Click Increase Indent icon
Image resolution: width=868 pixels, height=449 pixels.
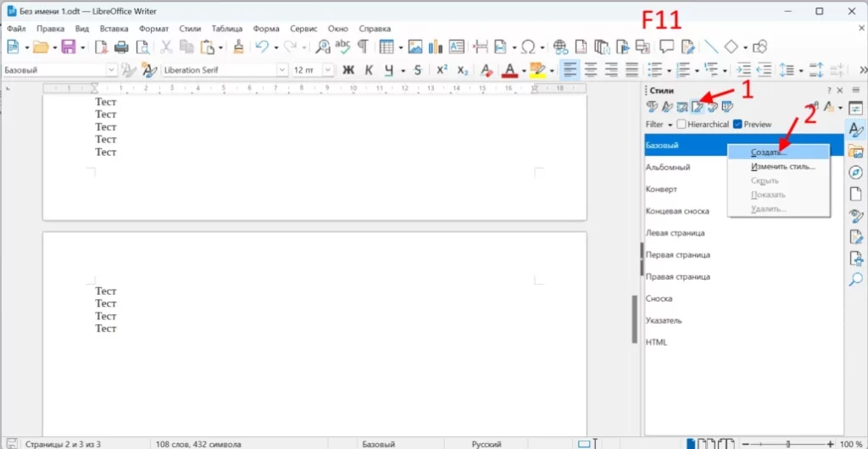coord(744,70)
